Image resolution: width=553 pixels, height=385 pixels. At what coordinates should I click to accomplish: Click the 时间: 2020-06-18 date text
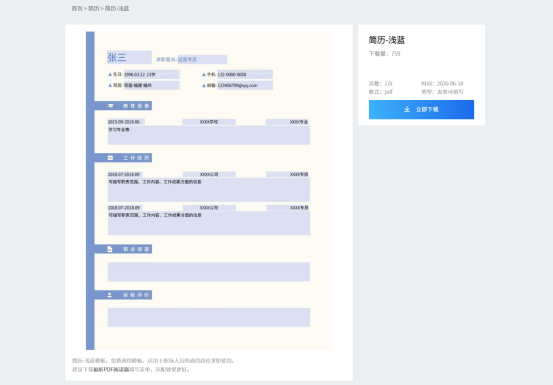coord(442,84)
